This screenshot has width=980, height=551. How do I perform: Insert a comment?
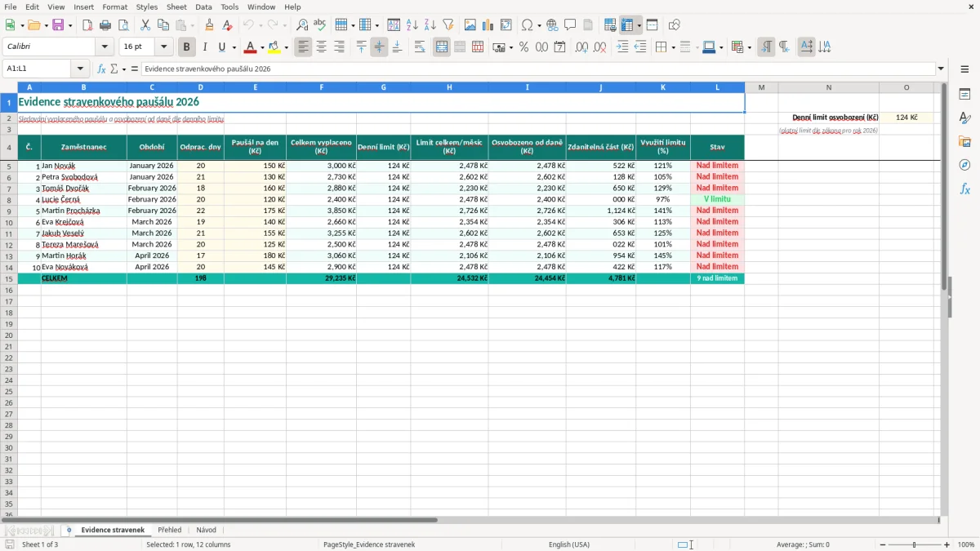point(570,25)
